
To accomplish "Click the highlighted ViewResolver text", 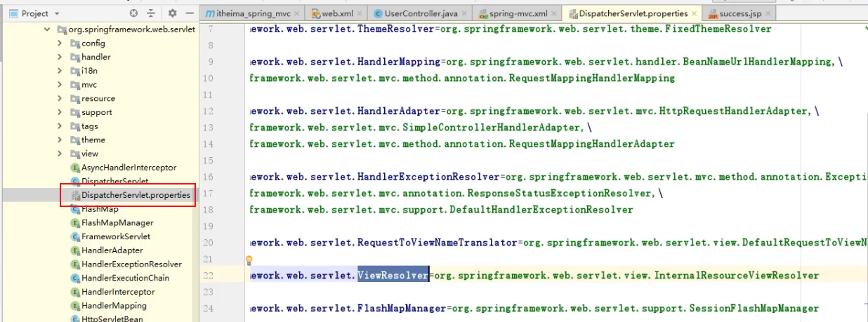I will click(393, 276).
